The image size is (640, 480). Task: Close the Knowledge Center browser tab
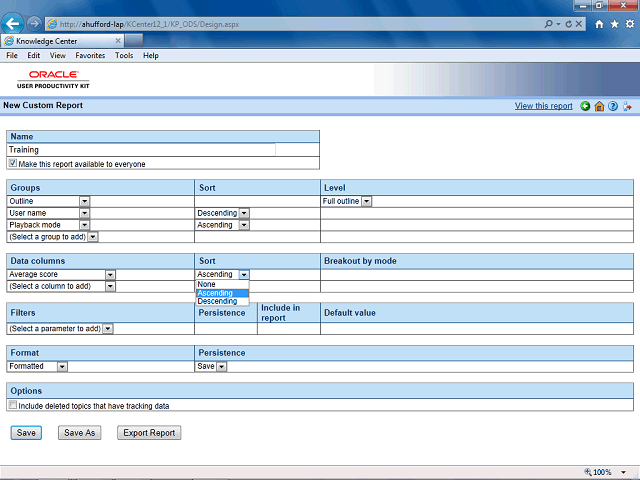pos(118,41)
